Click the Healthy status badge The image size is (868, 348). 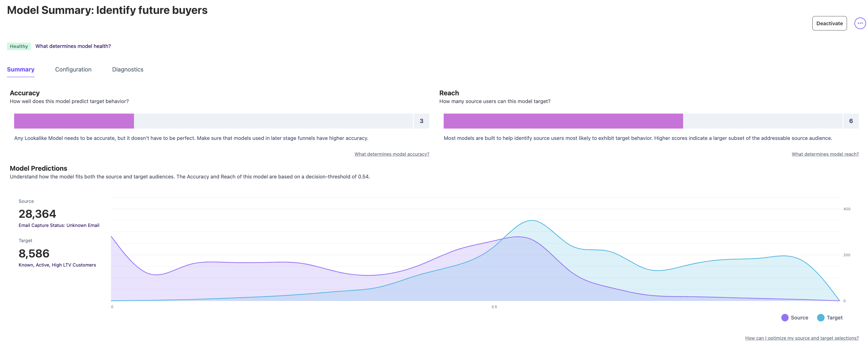pos(19,46)
